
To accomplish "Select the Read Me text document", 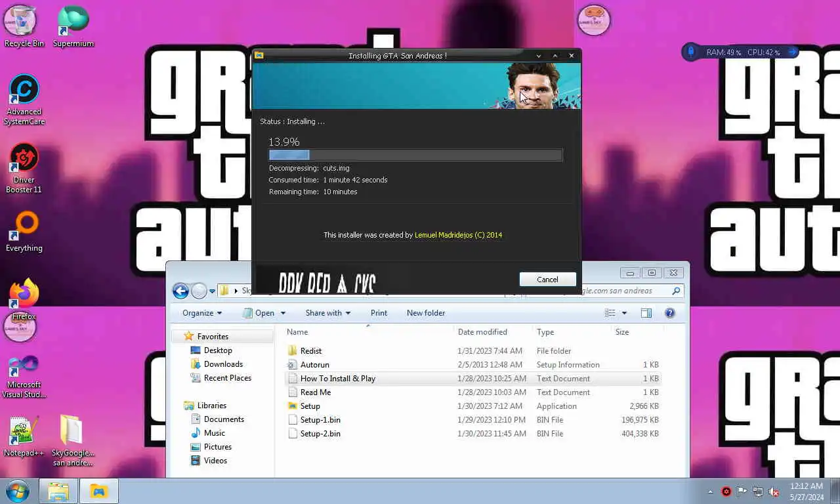I will 473,392.
